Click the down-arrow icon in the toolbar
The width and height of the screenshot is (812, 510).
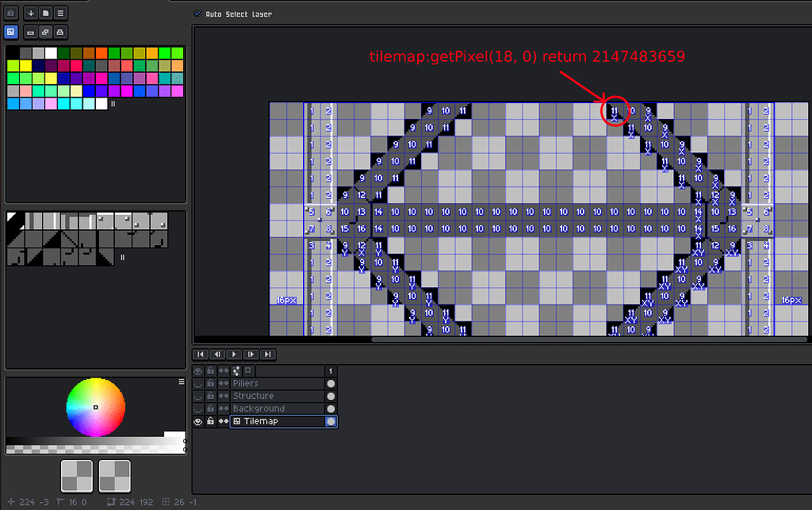[30, 13]
